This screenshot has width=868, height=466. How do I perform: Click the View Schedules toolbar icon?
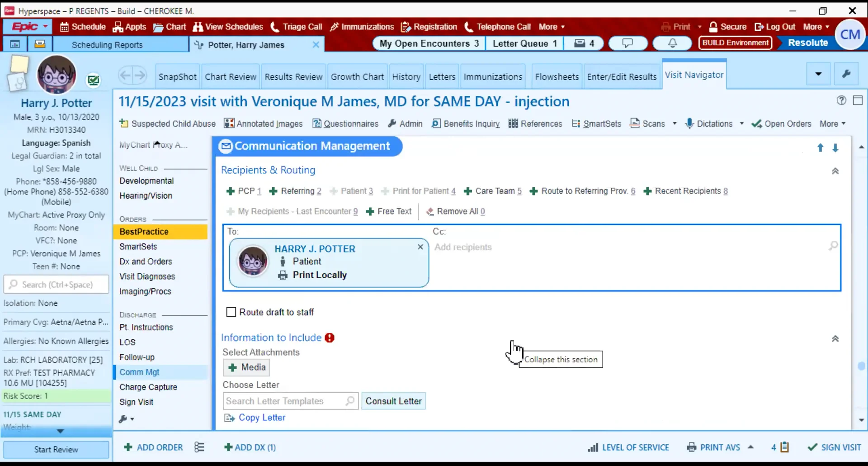tap(198, 27)
